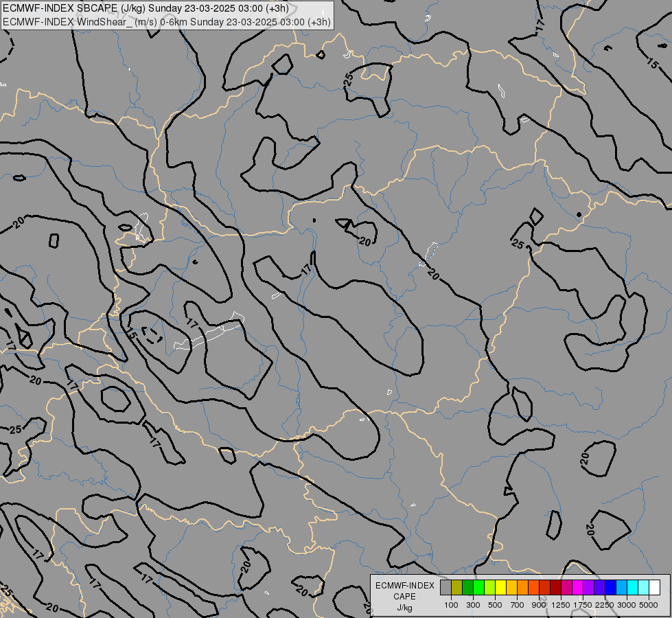672x618 pixels.
Task: Click the legend value 100
Action: (451, 605)
